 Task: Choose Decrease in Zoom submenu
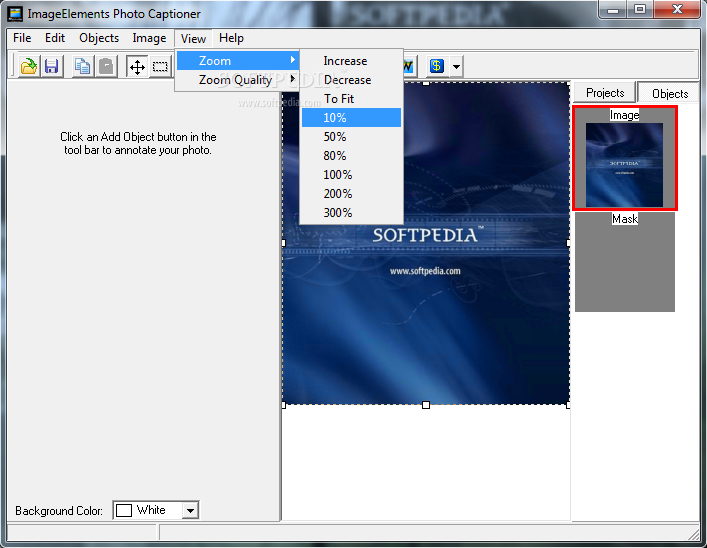[x=351, y=80]
